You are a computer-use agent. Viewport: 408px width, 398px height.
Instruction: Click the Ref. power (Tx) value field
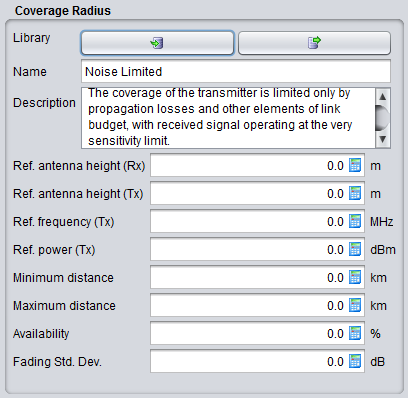click(x=257, y=249)
